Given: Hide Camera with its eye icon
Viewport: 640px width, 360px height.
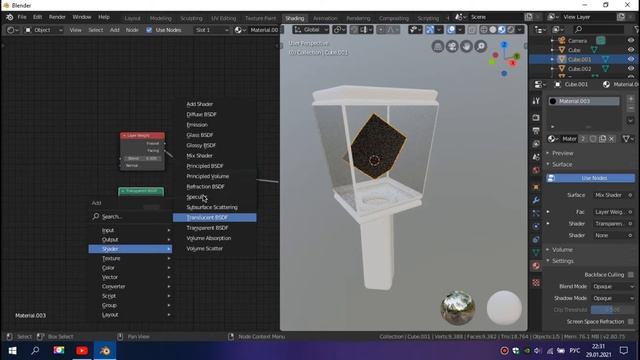Looking at the screenshot, I should (x=631, y=40).
